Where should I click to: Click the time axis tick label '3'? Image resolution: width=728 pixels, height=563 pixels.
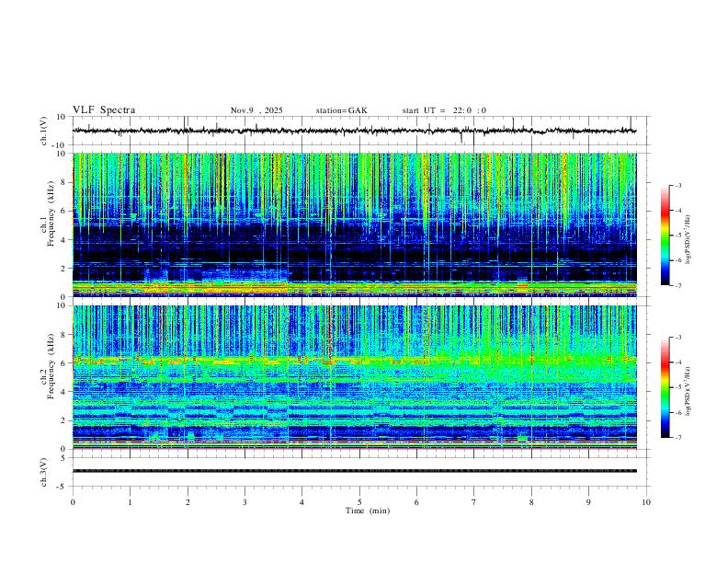(x=245, y=502)
